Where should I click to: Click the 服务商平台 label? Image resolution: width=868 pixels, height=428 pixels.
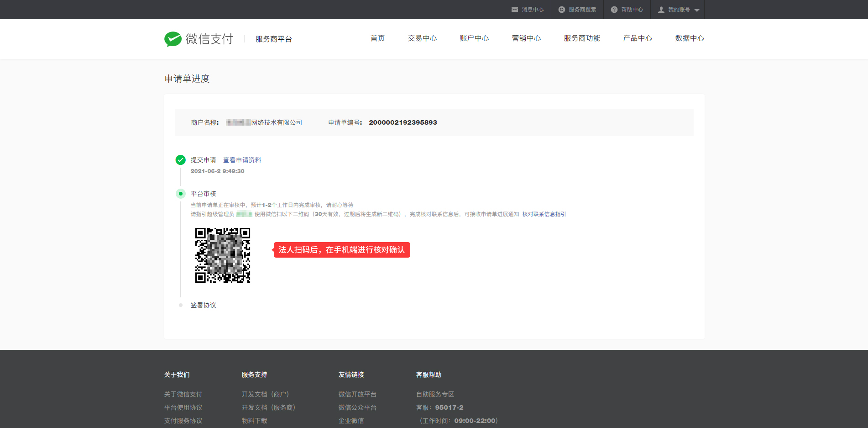tap(273, 39)
